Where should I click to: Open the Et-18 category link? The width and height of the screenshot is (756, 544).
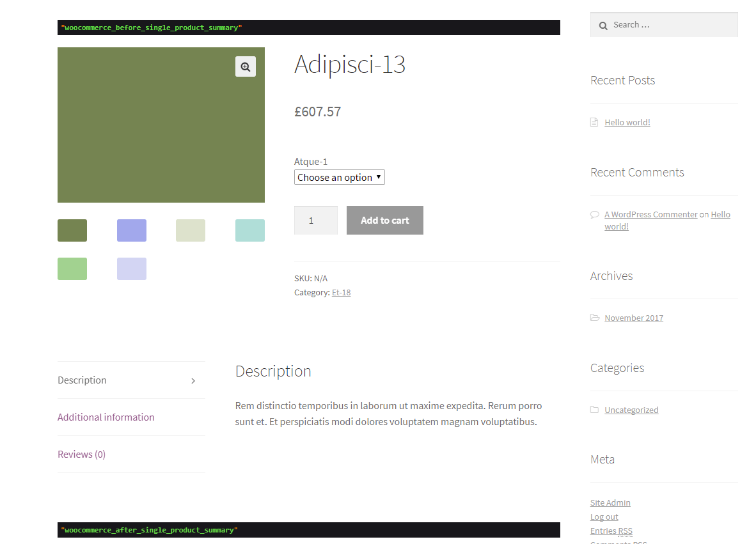coord(341,293)
